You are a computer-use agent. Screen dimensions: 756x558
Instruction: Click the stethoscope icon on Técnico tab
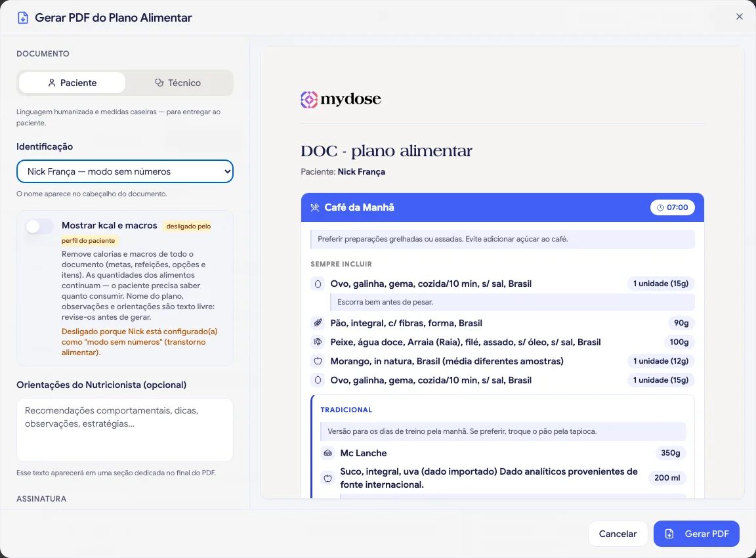pos(159,83)
